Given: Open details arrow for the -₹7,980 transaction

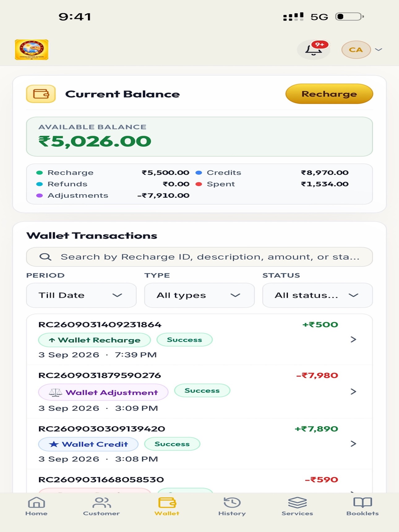Looking at the screenshot, I should pyautogui.click(x=353, y=392).
